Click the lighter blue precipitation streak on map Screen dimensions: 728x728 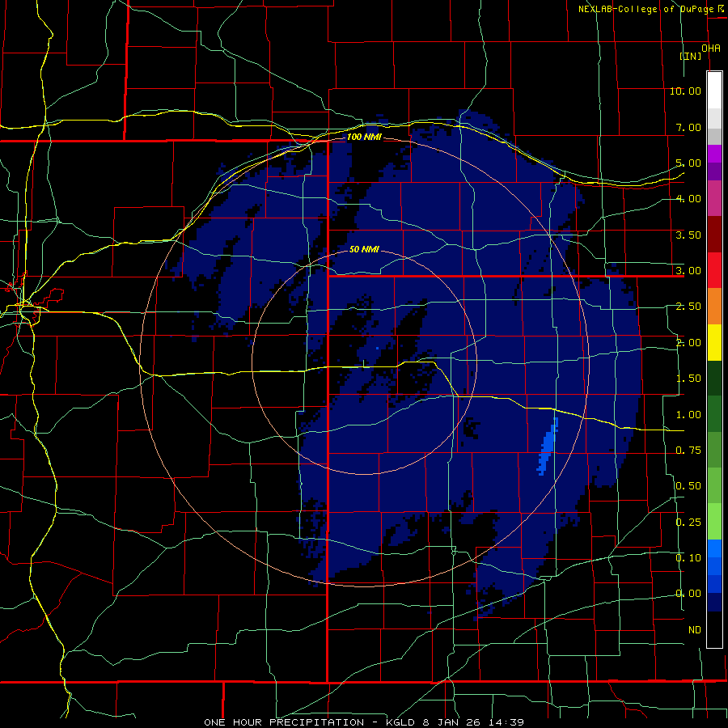click(548, 447)
